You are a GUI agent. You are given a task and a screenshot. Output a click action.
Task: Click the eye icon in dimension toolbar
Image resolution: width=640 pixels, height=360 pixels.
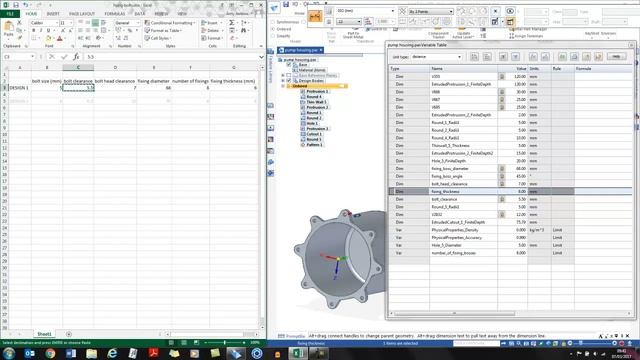coord(510,11)
